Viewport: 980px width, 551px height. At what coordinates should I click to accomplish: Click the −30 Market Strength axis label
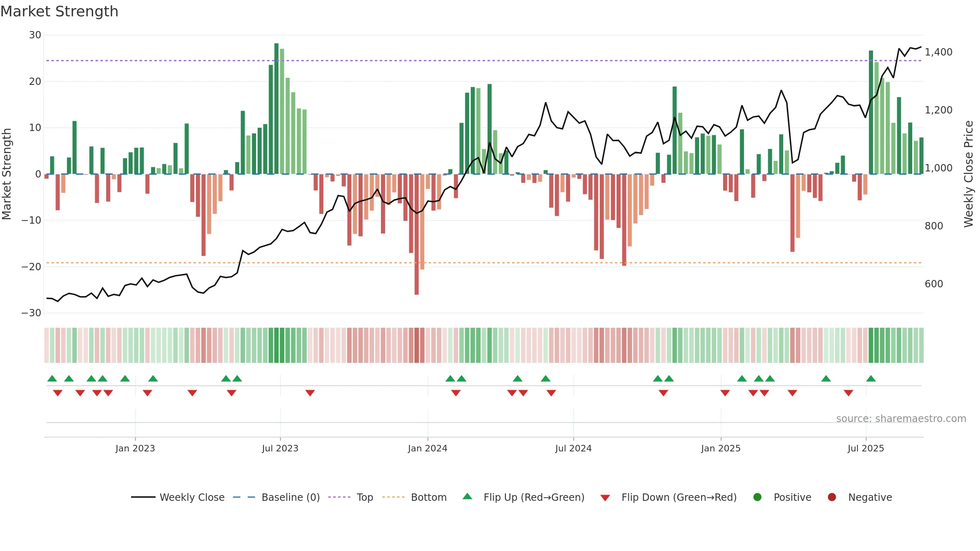coord(31,313)
